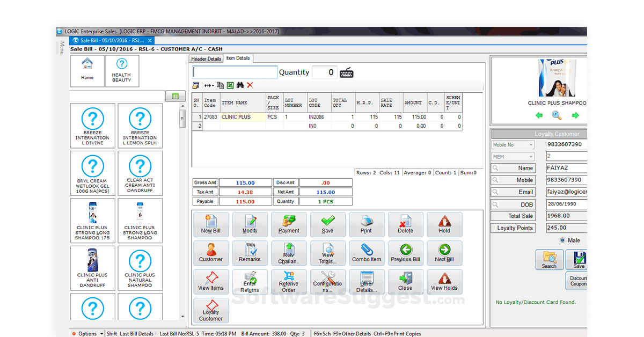Click the New Bill button
This screenshot has width=644, height=337.
tap(210, 224)
